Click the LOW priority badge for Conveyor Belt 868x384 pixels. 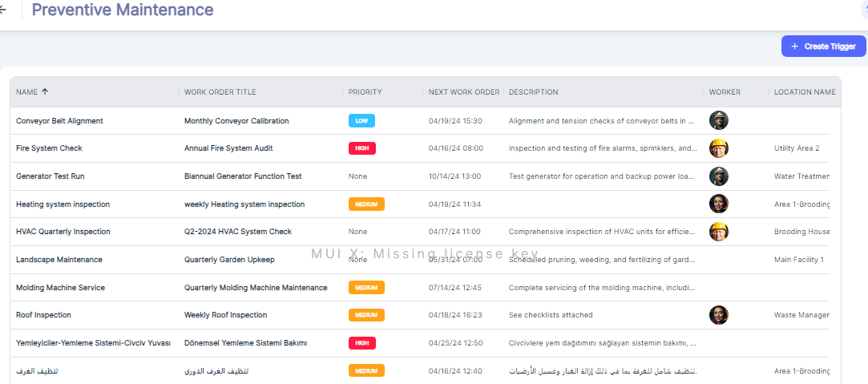point(361,121)
